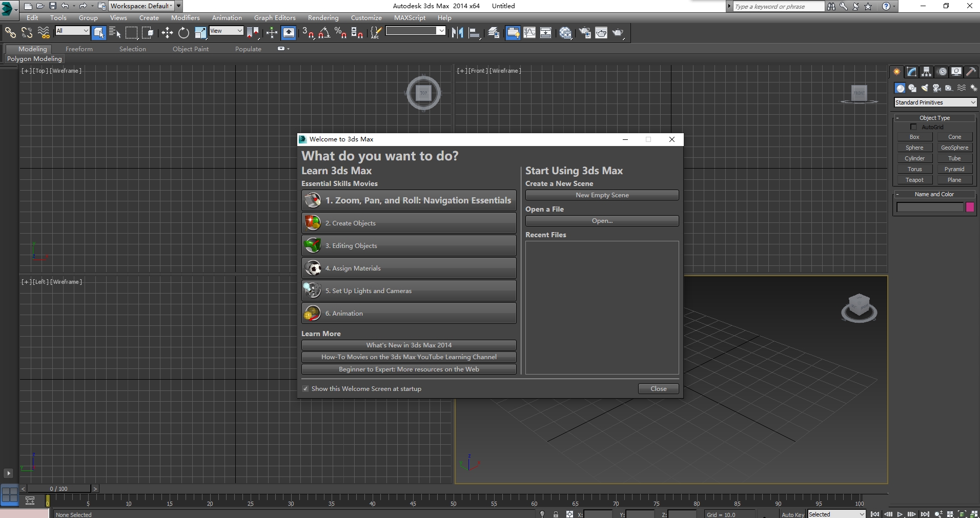Toggle the 3D Snap magnet icon
This screenshot has width=980, height=518.
click(x=307, y=33)
